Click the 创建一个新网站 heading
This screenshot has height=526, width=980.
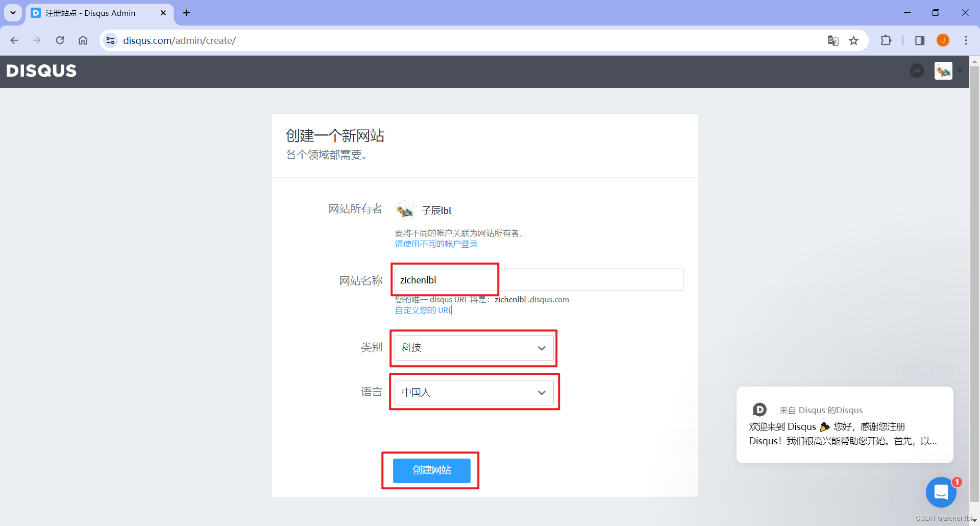pos(335,136)
